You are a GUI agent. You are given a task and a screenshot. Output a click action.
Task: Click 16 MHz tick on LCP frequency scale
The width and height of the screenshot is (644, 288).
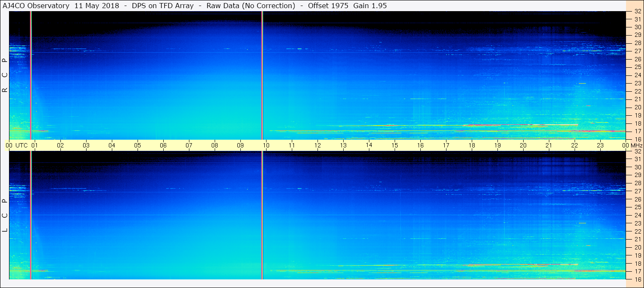pyautogui.click(x=637, y=279)
